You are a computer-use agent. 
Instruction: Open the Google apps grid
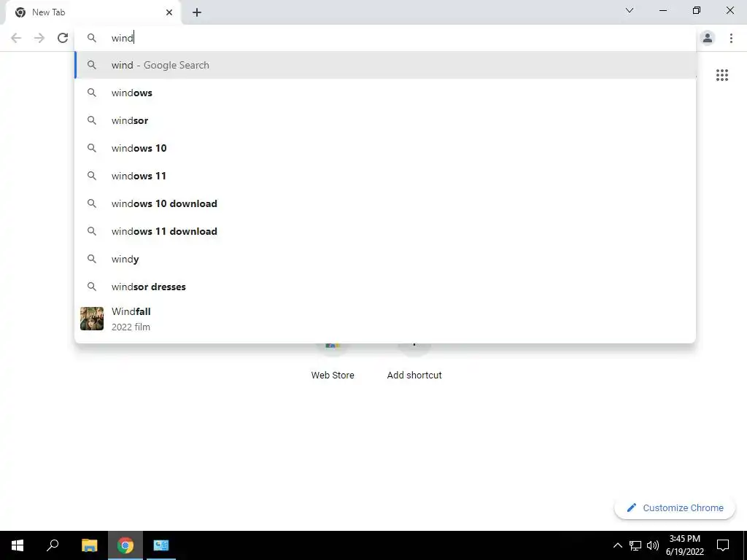(721, 75)
